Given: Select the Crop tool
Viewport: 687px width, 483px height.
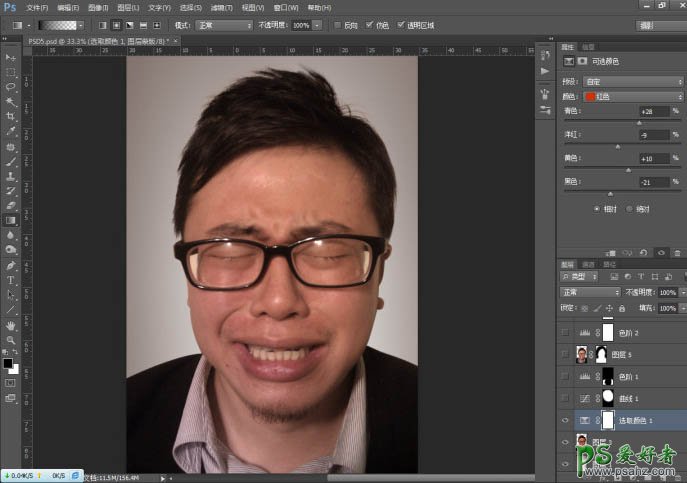Looking at the screenshot, I should click(x=11, y=116).
